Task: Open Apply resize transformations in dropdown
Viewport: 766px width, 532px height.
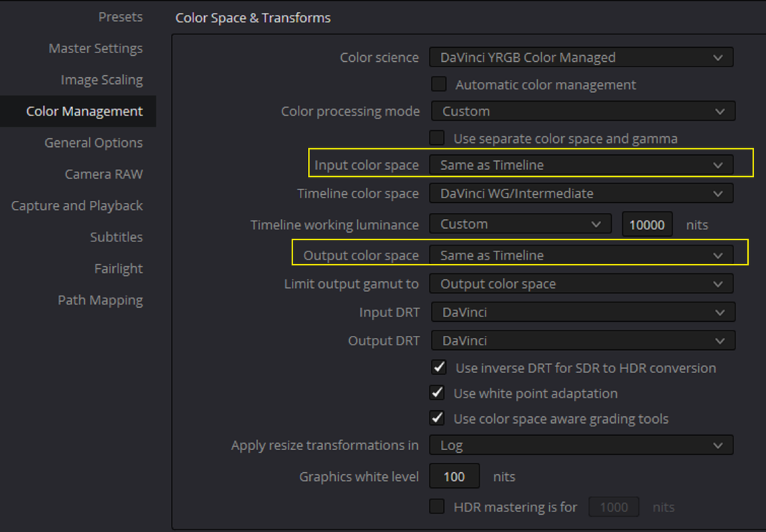Action: (581, 445)
